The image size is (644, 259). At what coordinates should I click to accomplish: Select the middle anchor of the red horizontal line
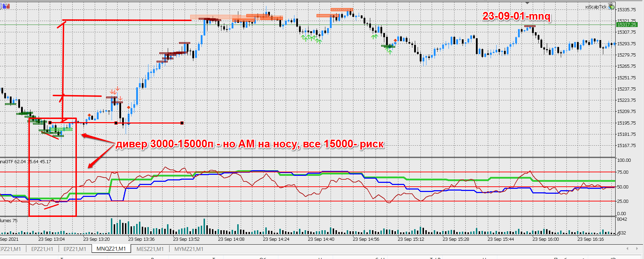point(116,123)
